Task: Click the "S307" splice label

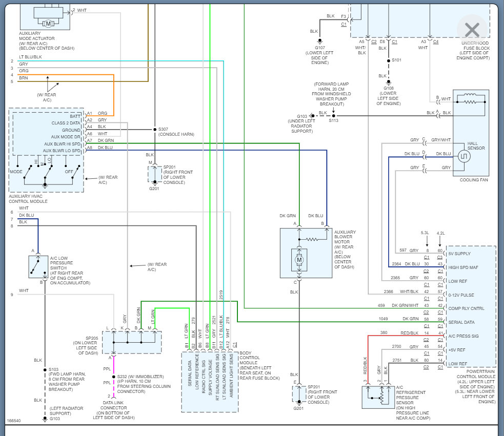Action: coord(163,129)
